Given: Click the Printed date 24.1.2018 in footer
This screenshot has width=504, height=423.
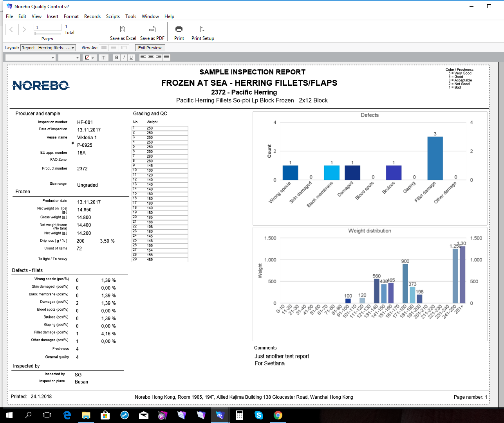Looking at the screenshot, I should pyautogui.click(x=41, y=396).
